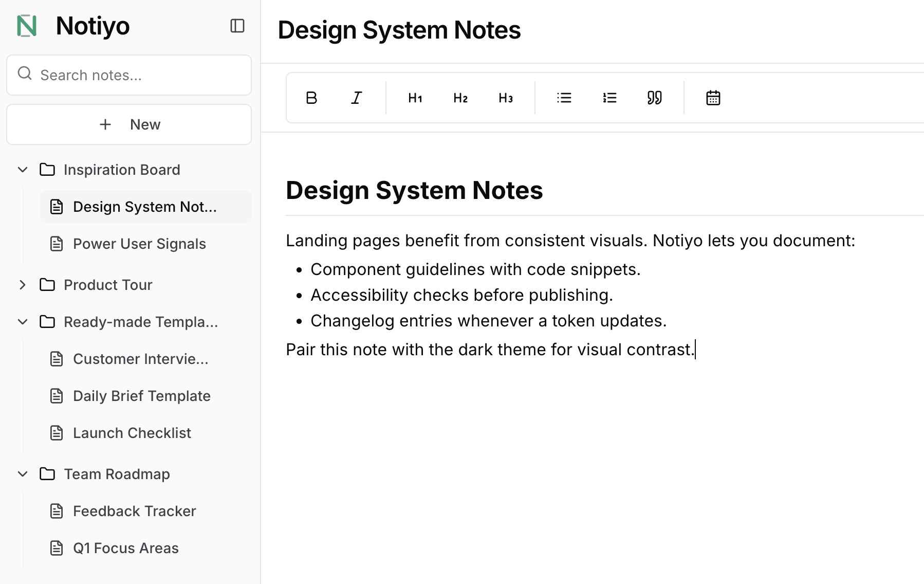This screenshot has height=584, width=924.
Task: Apply Heading 3 style
Action: tap(505, 98)
